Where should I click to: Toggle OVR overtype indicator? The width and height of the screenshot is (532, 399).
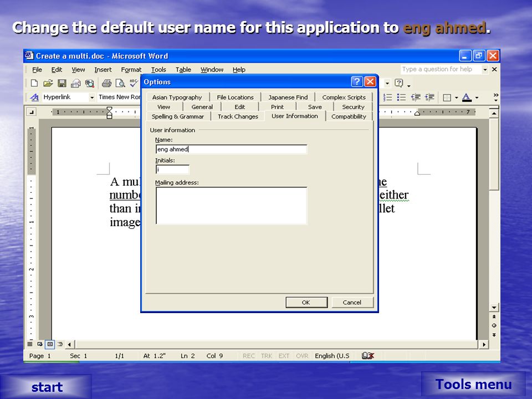pos(301,356)
